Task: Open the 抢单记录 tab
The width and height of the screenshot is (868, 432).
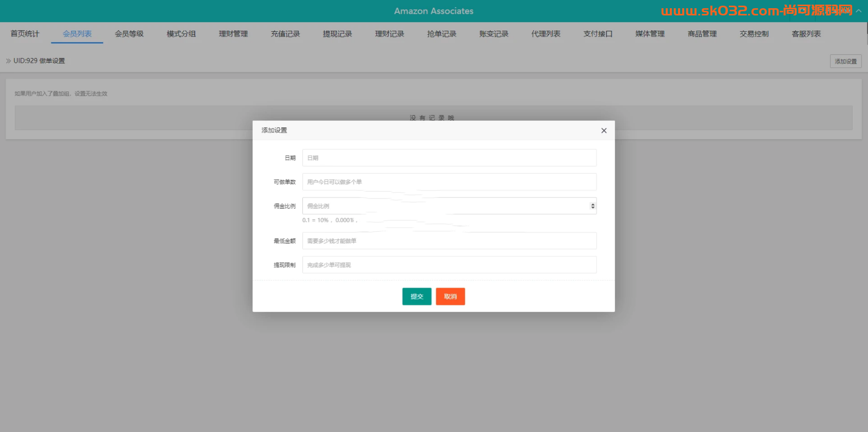Action: pyautogui.click(x=442, y=34)
